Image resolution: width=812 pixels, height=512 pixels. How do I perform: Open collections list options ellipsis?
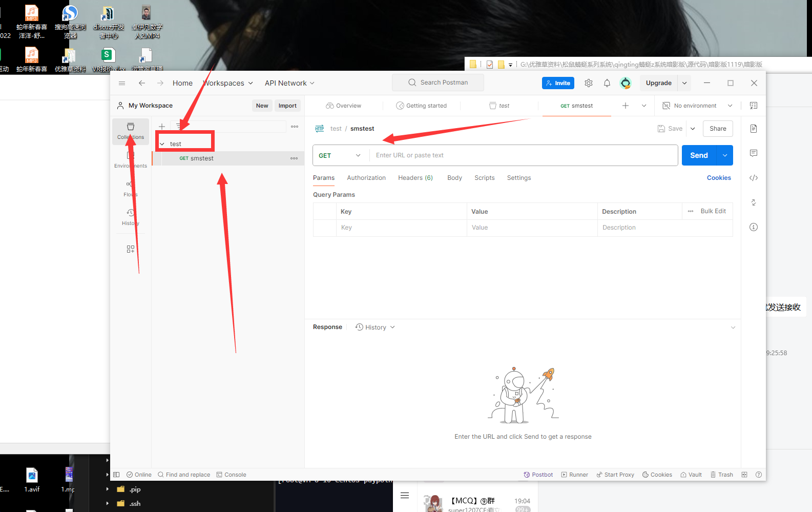coord(295,127)
